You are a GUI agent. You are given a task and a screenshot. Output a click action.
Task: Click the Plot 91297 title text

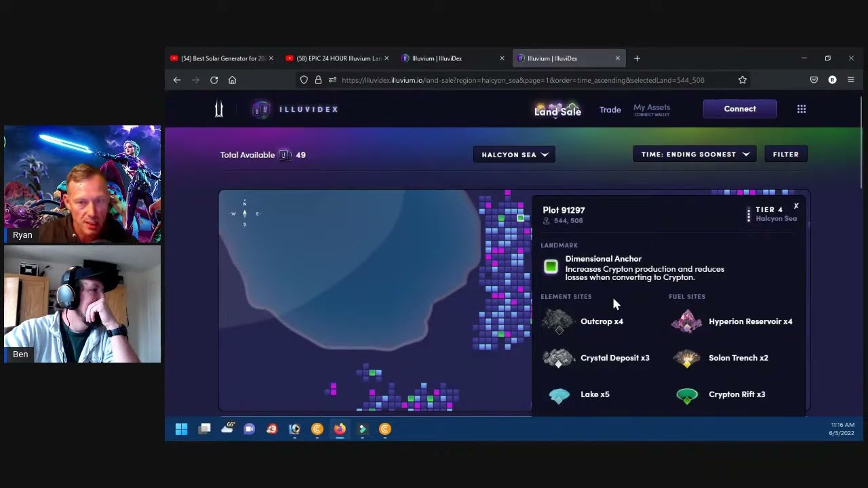[564, 210]
